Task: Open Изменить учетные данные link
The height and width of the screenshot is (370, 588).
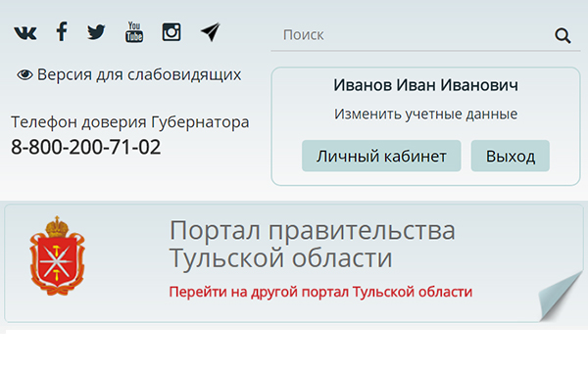Action: (425, 114)
